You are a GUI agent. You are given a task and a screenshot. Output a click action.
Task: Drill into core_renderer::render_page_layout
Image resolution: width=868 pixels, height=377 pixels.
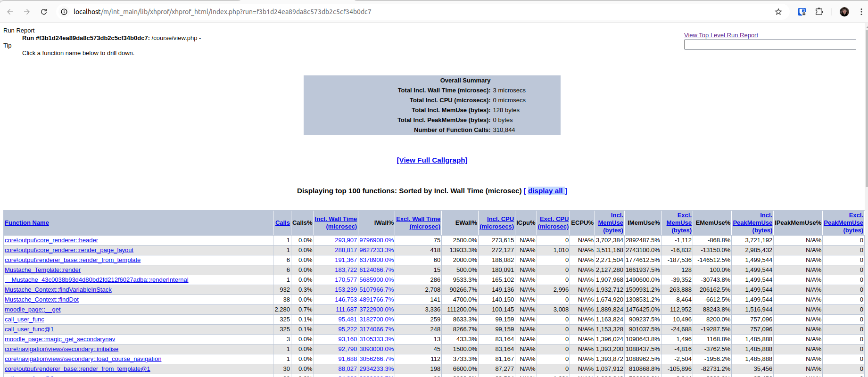69,250
